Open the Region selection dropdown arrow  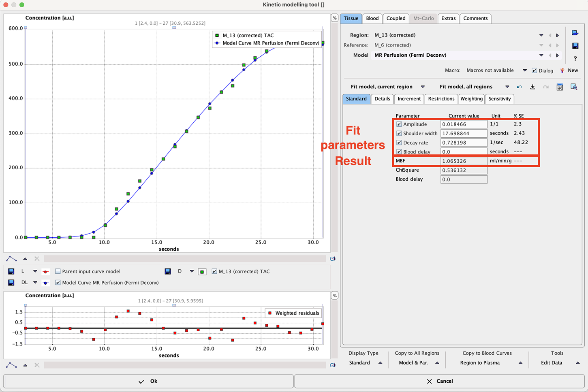[x=541, y=35]
